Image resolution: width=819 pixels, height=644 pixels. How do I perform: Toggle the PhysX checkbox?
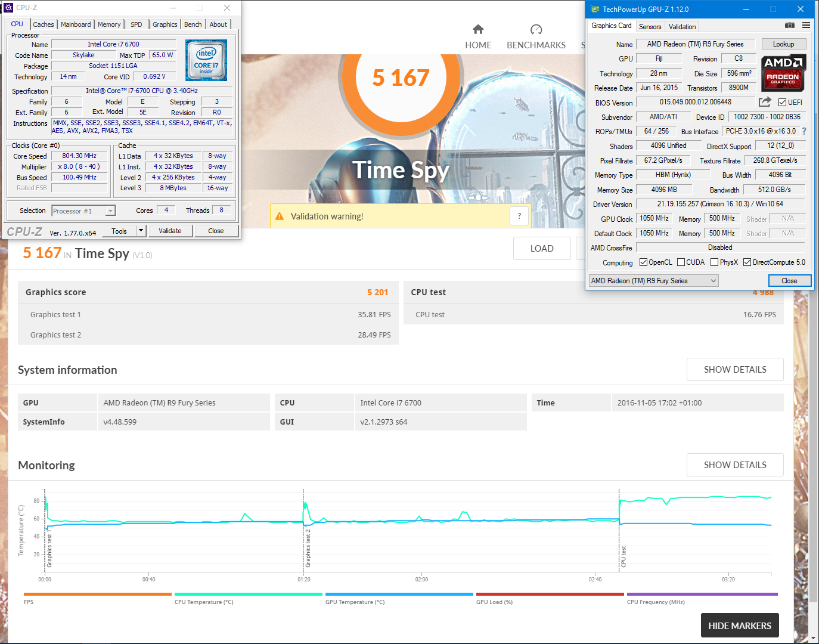[714, 262]
